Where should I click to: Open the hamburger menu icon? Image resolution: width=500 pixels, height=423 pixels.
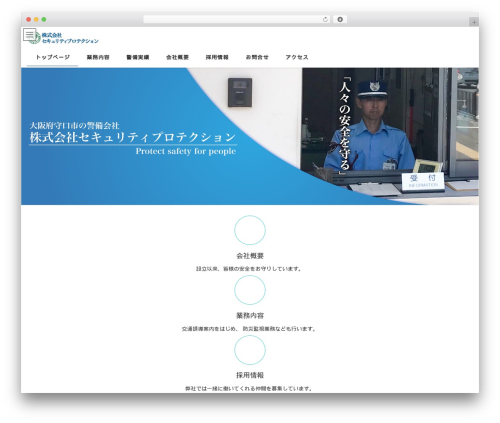pyautogui.click(x=29, y=34)
